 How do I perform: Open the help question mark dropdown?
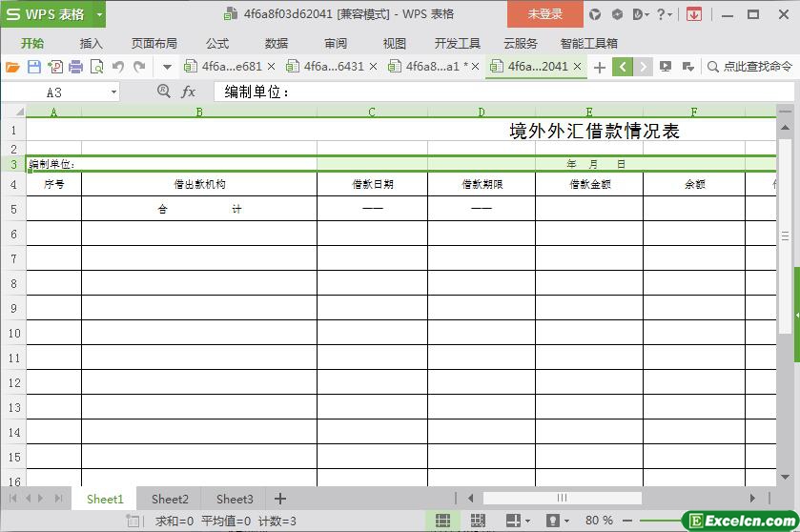664,14
